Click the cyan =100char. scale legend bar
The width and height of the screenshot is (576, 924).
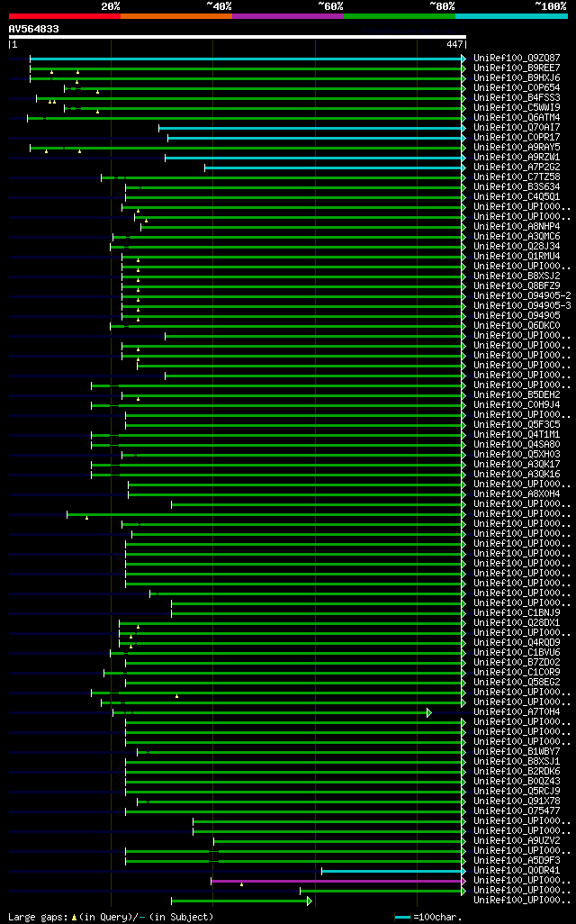tap(403, 918)
